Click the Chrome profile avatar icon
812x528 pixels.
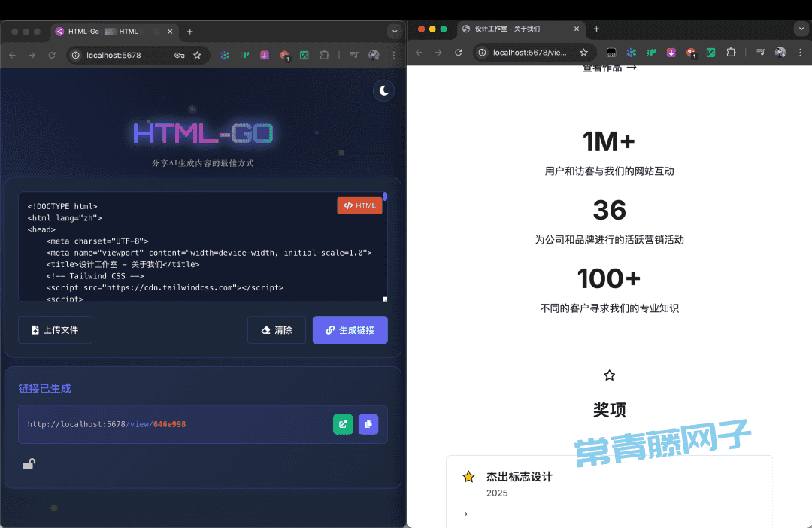(x=780, y=53)
